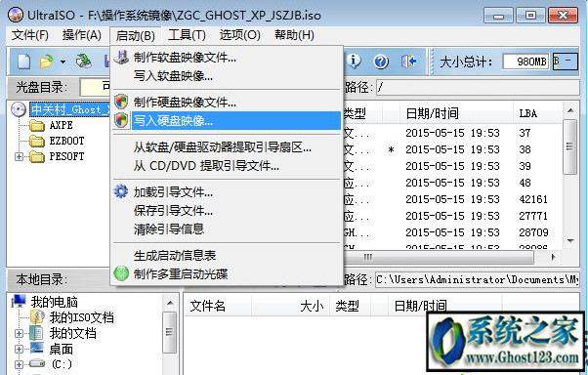Click the AXPE folder icon

point(37,125)
